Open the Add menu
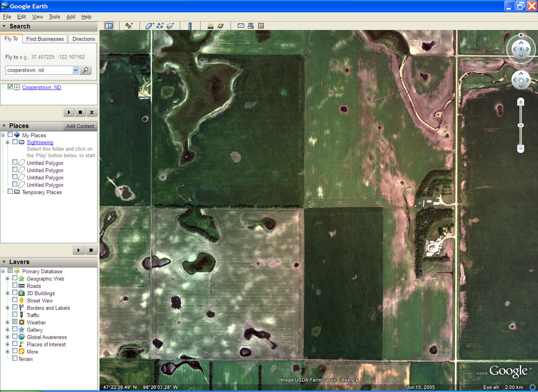This screenshot has height=392, width=538. click(71, 17)
